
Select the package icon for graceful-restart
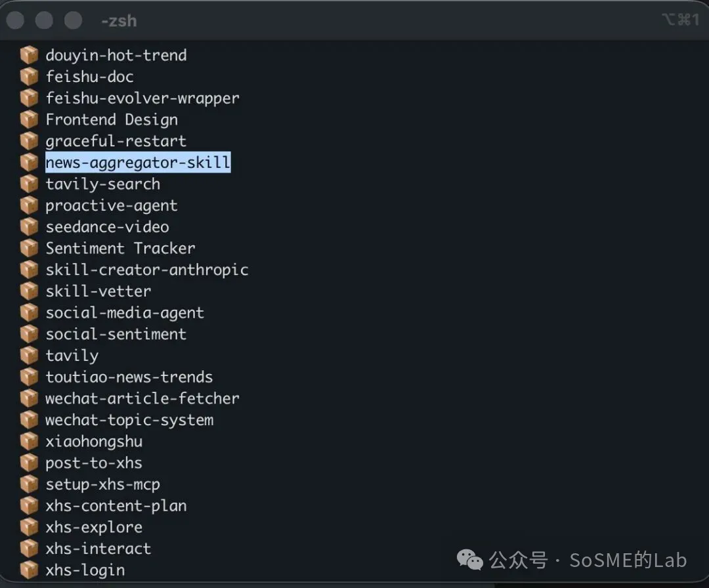[x=30, y=140]
